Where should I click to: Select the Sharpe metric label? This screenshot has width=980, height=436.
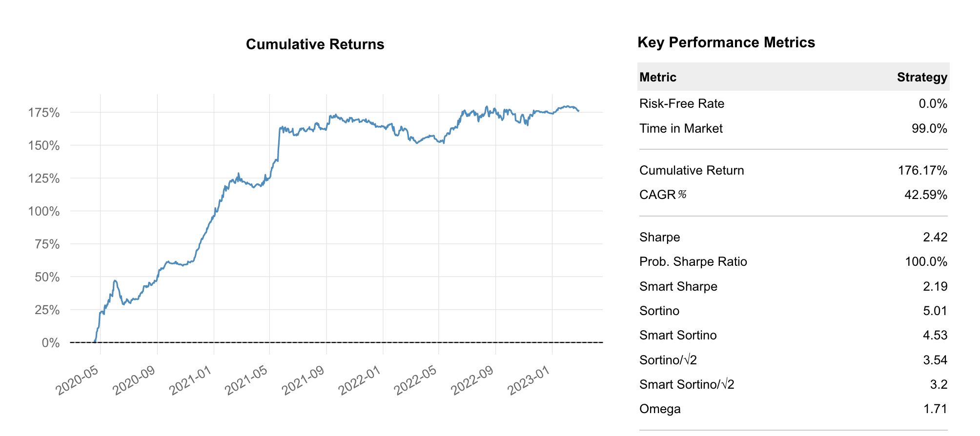(659, 237)
